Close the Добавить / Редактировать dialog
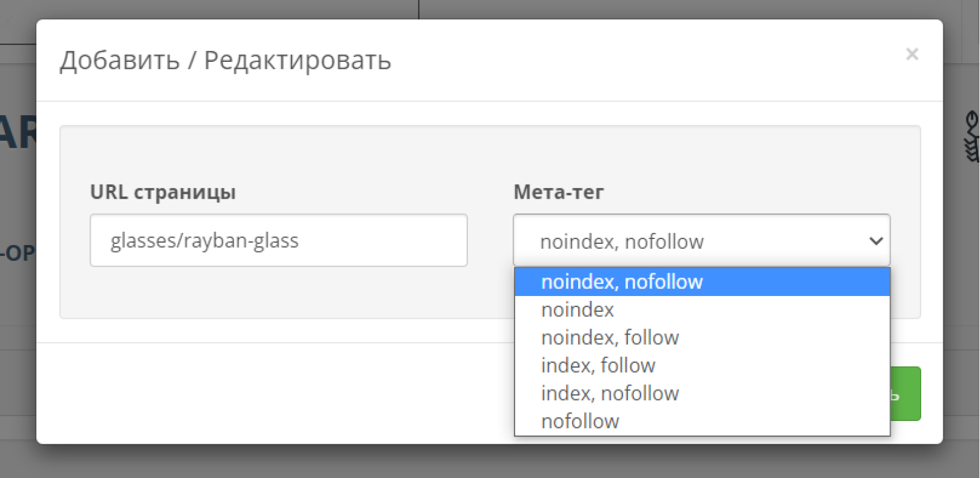This screenshot has width=980, height=478. [912, 54]
